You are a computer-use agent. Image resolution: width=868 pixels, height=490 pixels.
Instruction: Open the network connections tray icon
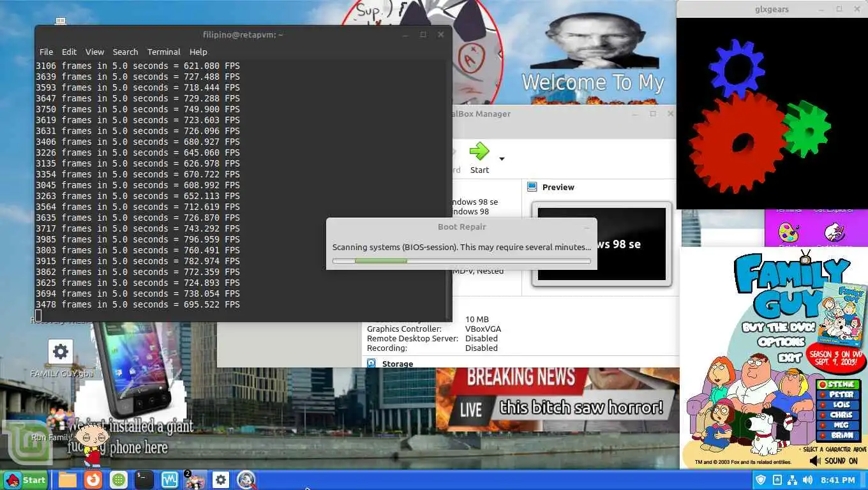pos(792,480)
